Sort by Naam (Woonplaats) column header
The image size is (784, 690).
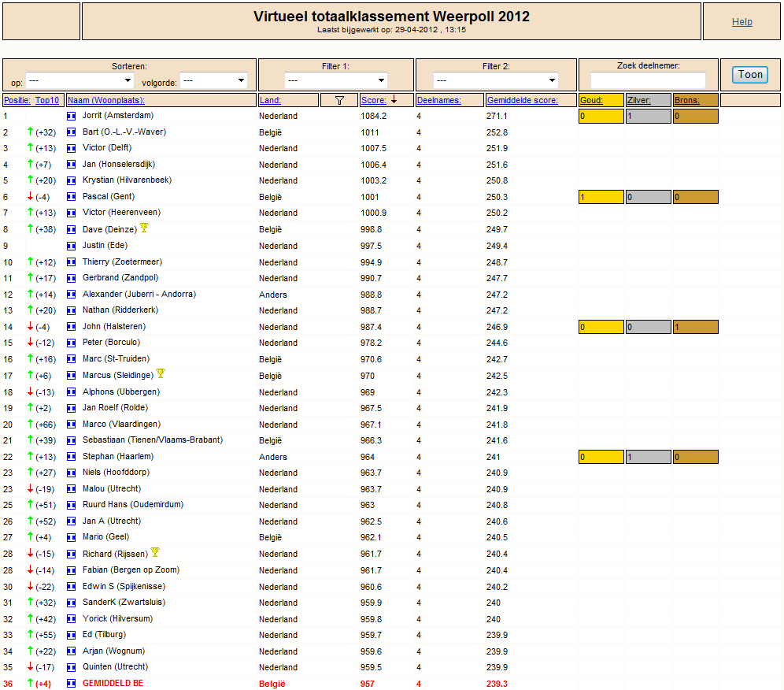[106, 100]
